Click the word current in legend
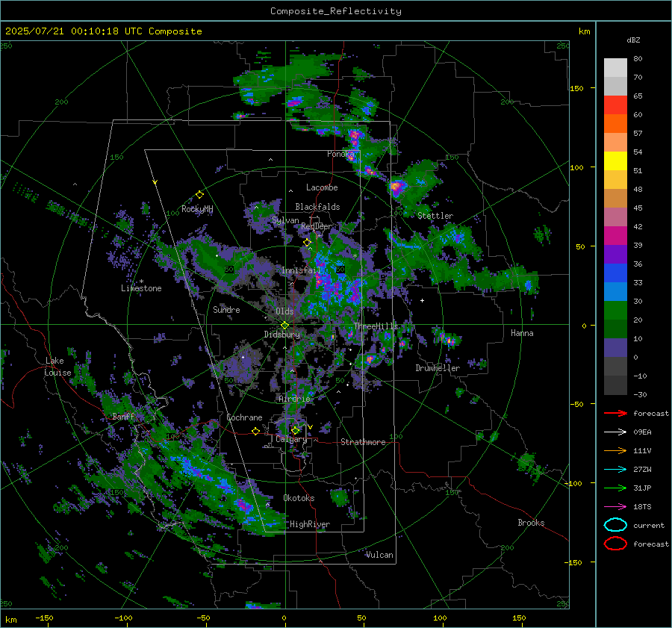672x628 pixels. pyautogui.click(x=649, y=526)
